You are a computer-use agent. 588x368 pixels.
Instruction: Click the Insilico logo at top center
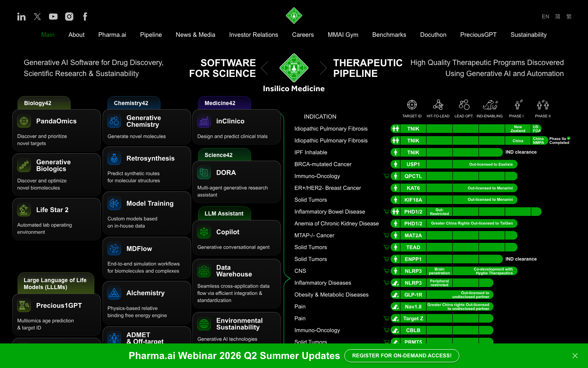pos(294,16)
